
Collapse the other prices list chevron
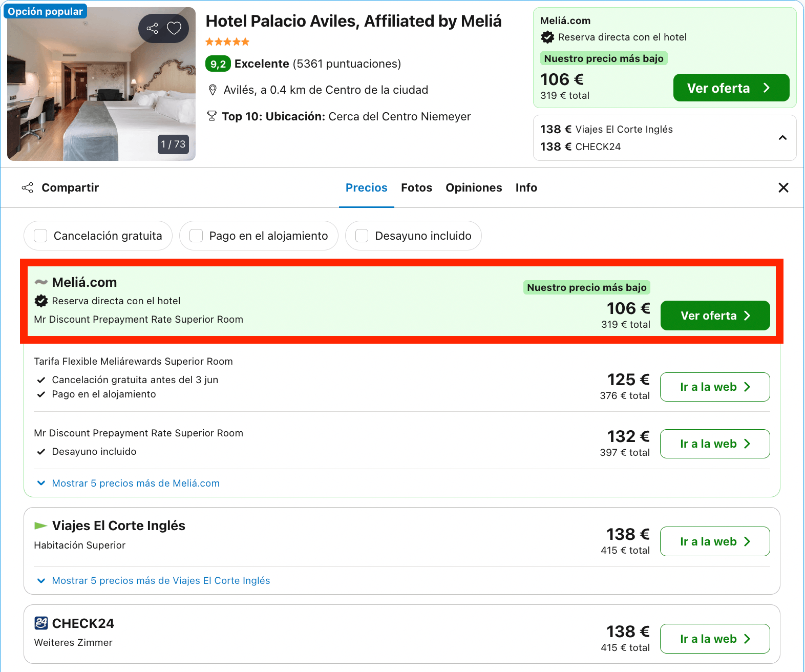coord(782,138)
